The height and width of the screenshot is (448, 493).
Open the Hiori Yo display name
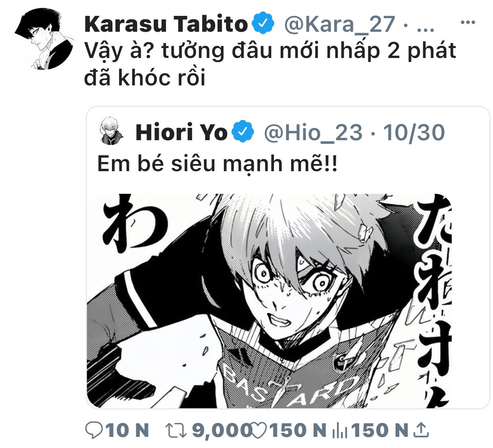pos(181,132)
